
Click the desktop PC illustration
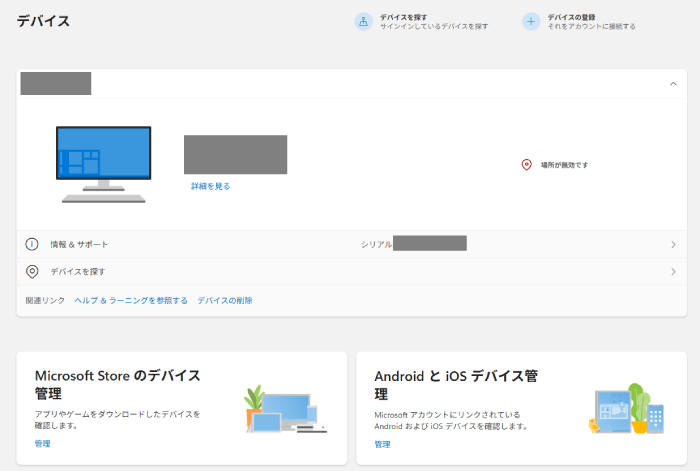click(x=104, y=164)
